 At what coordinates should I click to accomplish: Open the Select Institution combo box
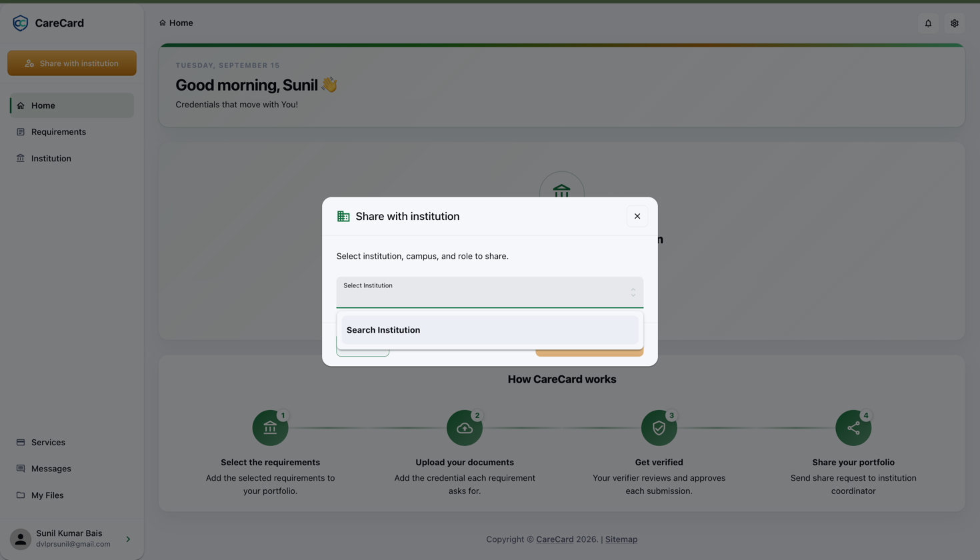tap(489, 292)
